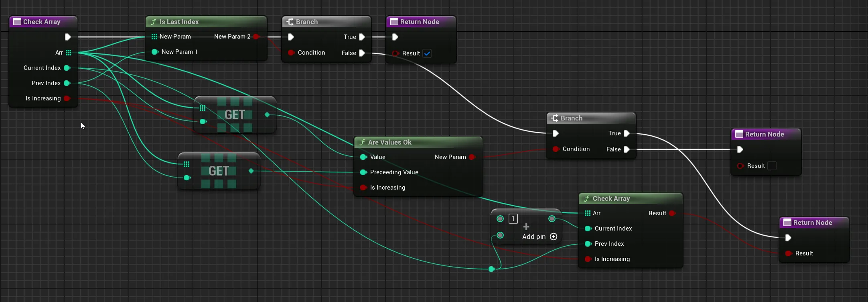
Task: Click the New Param 1 pin of Is Last Index
Action: tap(155, 52)
